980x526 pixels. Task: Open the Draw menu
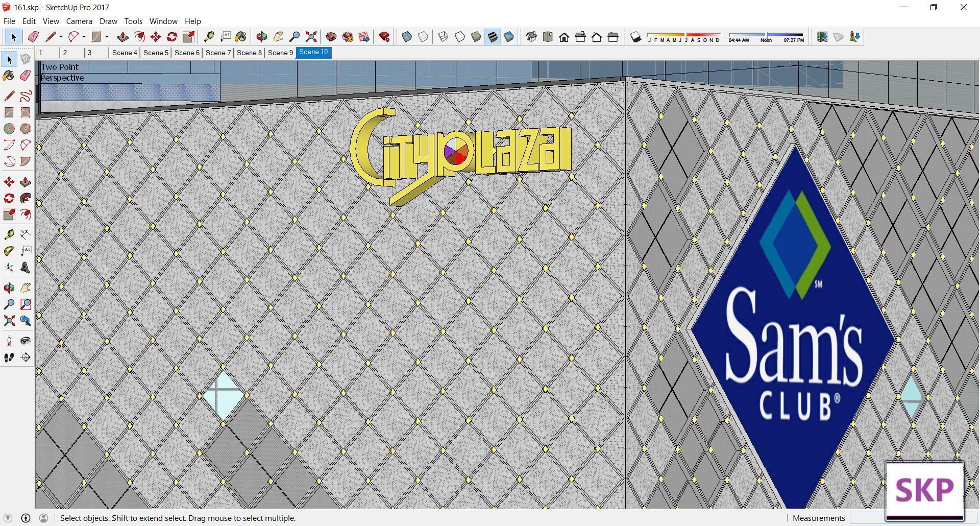(108, 21)
